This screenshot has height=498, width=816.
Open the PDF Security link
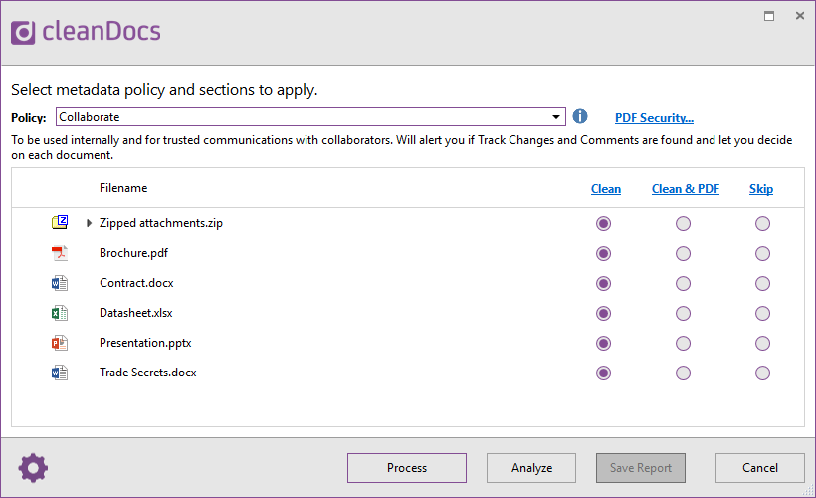(x=654, y=118)
